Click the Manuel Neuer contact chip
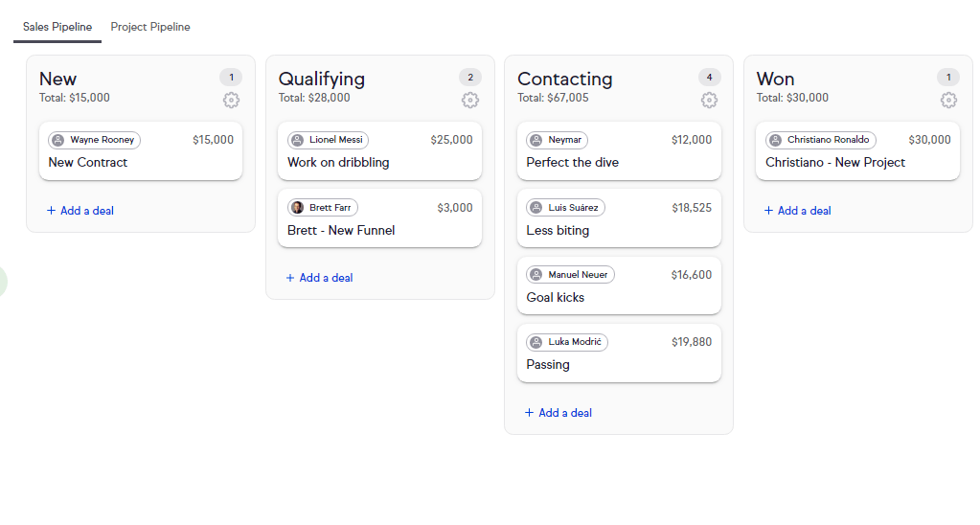 pos(571,274)
